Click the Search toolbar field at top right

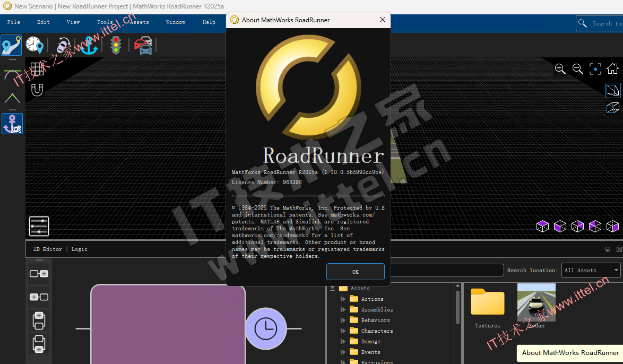(600, 23)
